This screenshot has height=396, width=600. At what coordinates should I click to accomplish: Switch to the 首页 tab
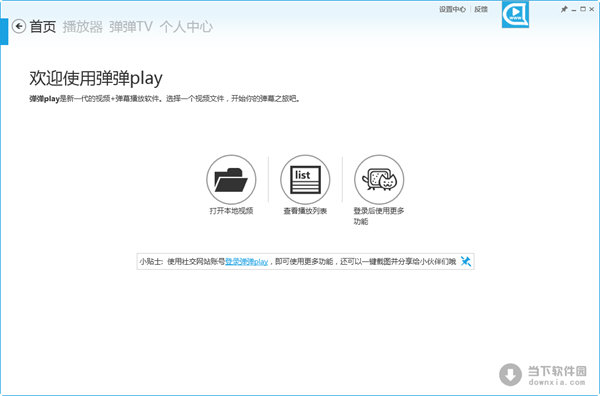click(43, 27)
